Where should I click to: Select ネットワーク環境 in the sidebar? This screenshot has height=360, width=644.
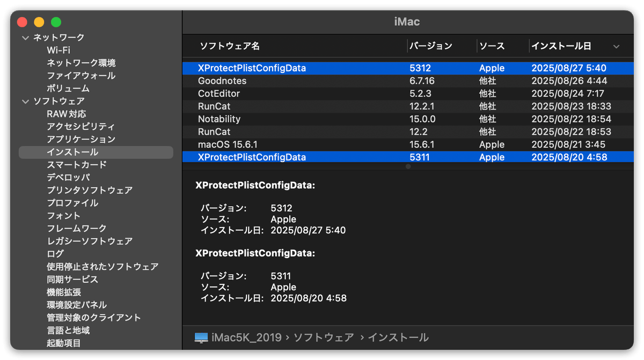coord(81,63)
